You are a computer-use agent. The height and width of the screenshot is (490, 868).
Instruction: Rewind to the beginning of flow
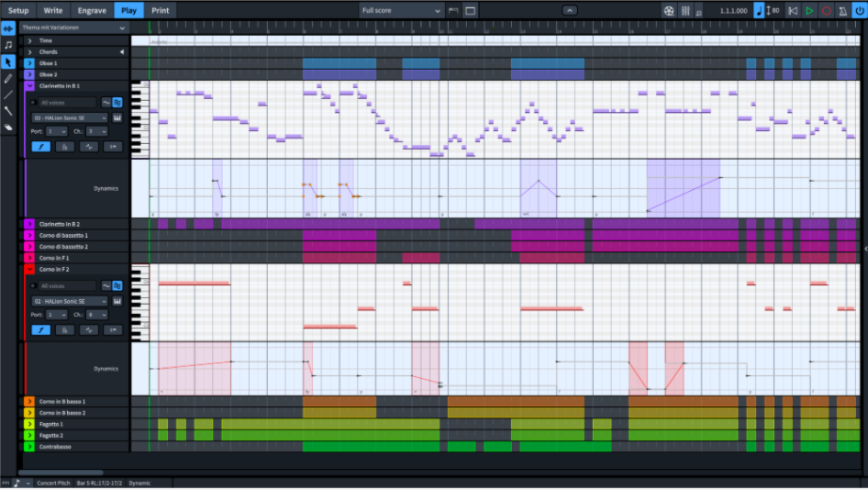[792, 11]
